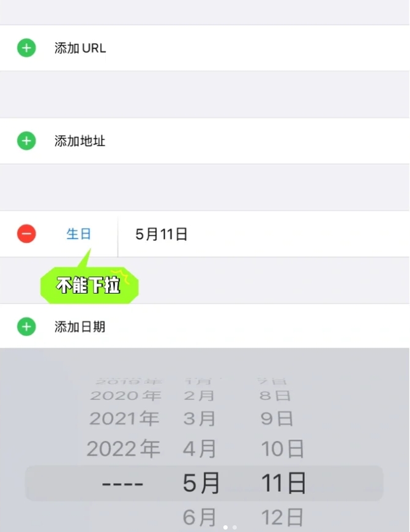410x532 pixels.
Task: Select 2022年 in the year picker
Action: click(x=123, y=449)
